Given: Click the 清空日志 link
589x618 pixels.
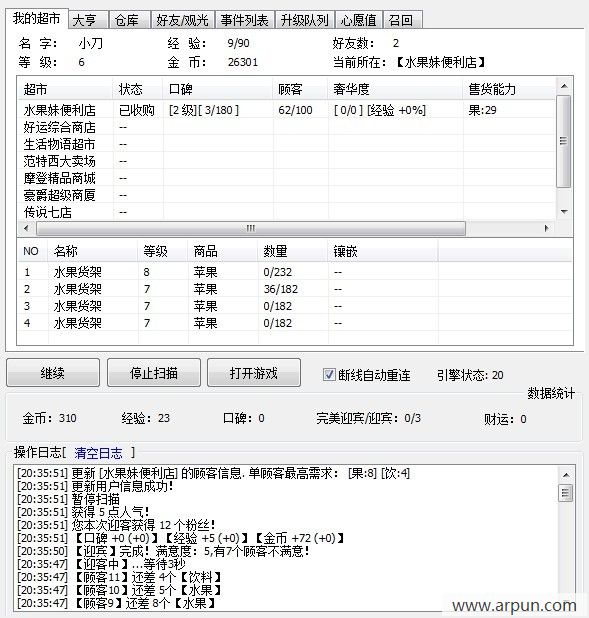Looking at the screenshot, I should coord(99,453).
